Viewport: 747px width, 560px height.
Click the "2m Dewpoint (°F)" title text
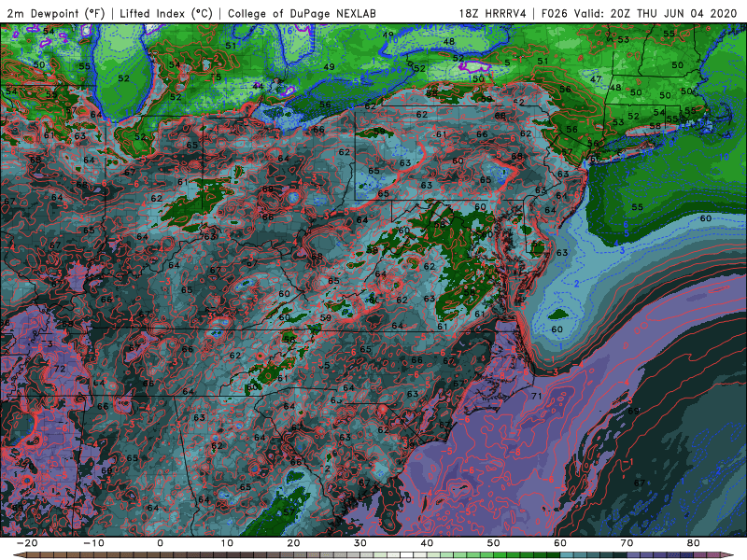(x=56, y=13)
